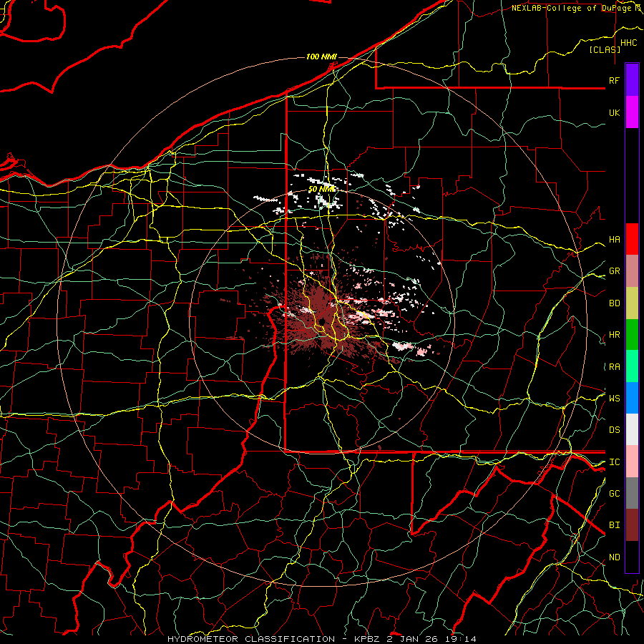Click the HHC product code label
Screen dimensions: 644x644
629,43
